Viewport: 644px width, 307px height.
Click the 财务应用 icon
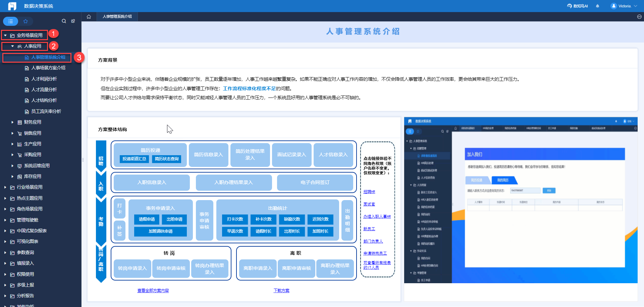19,122
